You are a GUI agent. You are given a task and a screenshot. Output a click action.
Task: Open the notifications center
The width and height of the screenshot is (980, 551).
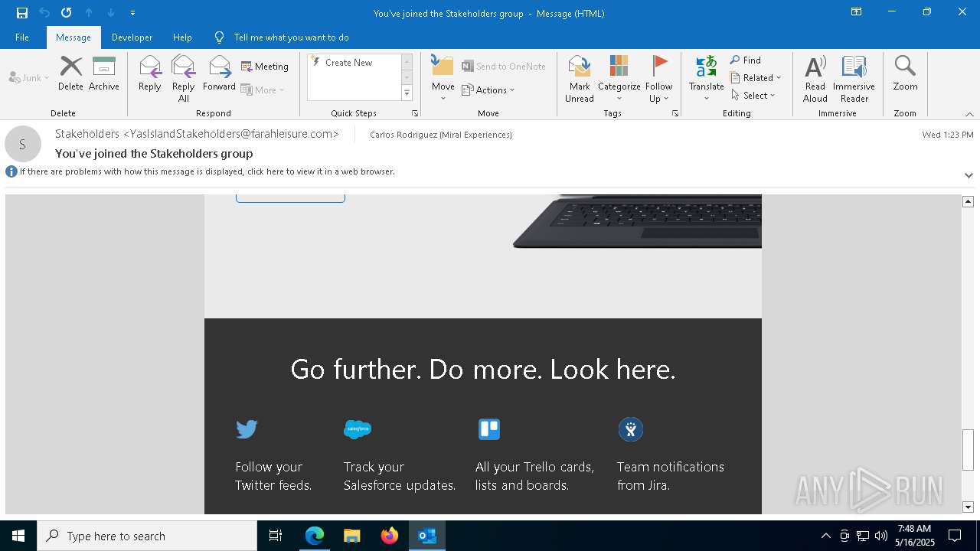(955, 536)
